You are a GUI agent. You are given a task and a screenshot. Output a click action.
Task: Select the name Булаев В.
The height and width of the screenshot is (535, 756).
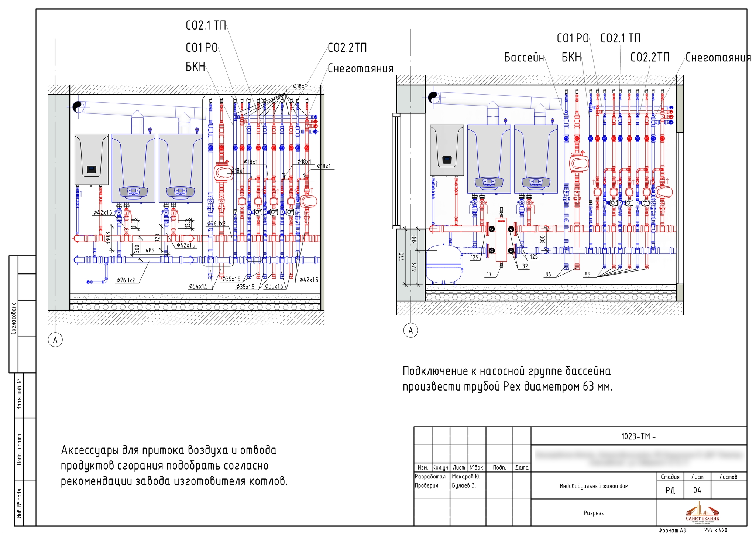pos(464,485)
